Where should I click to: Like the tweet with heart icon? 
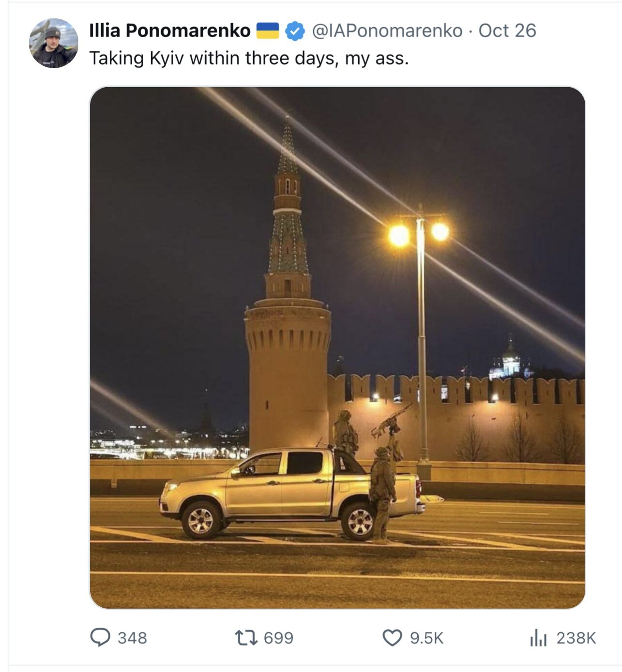coord(392,638)
